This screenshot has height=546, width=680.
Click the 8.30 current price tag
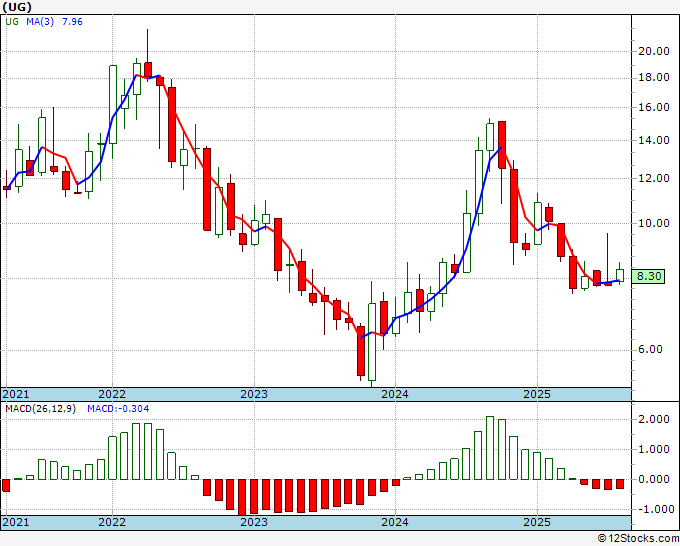coord(648,276)
